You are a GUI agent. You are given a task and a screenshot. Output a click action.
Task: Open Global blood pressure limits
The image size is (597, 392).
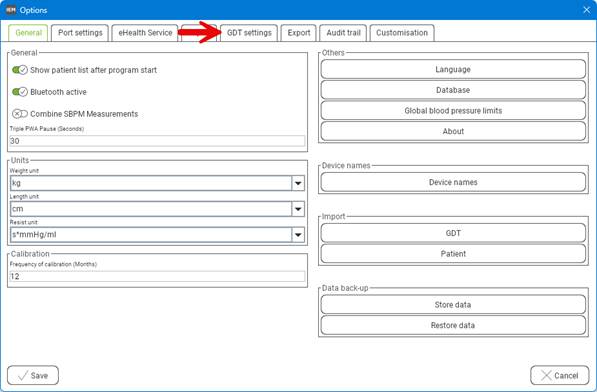pos(453,110)
